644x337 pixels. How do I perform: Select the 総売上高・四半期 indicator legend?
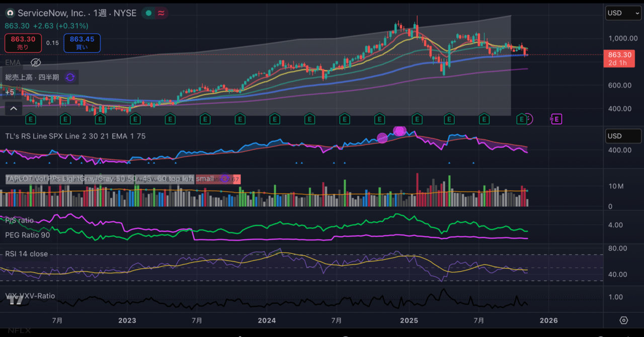32,77
